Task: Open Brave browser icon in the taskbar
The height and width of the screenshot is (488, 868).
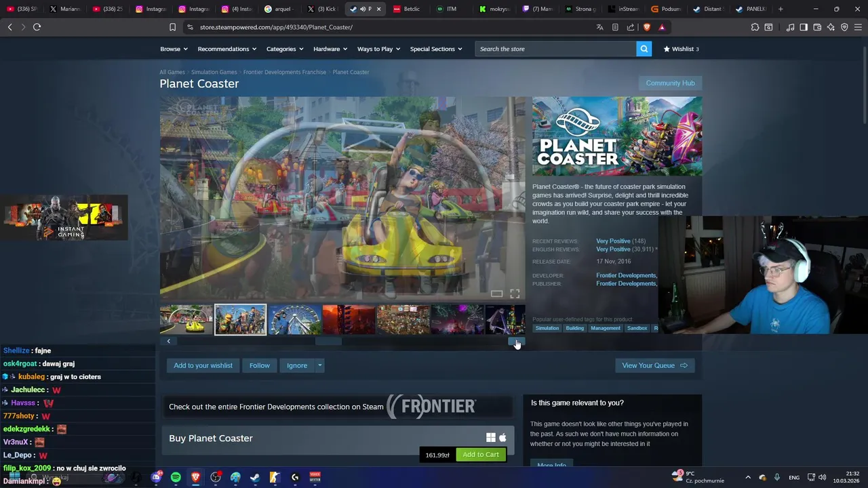Action: pyautogui.click(x=195, y=477)
